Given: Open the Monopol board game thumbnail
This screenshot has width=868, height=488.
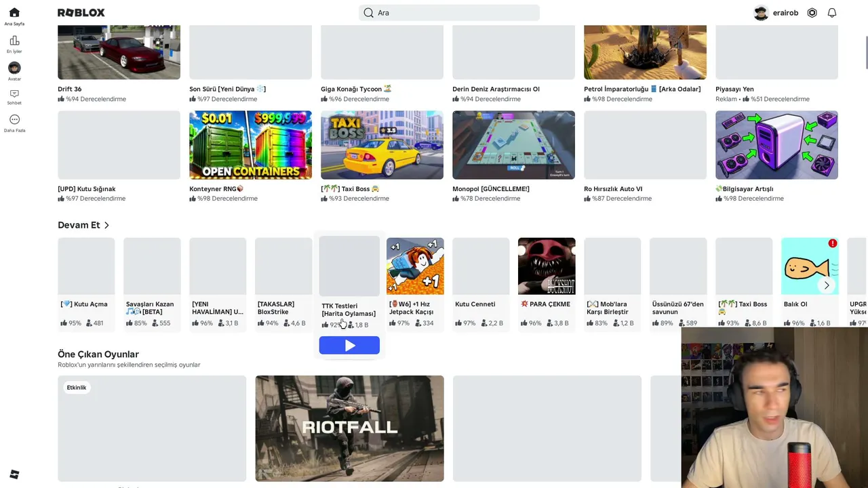Looking at the screenshot, I should (513, 145).
